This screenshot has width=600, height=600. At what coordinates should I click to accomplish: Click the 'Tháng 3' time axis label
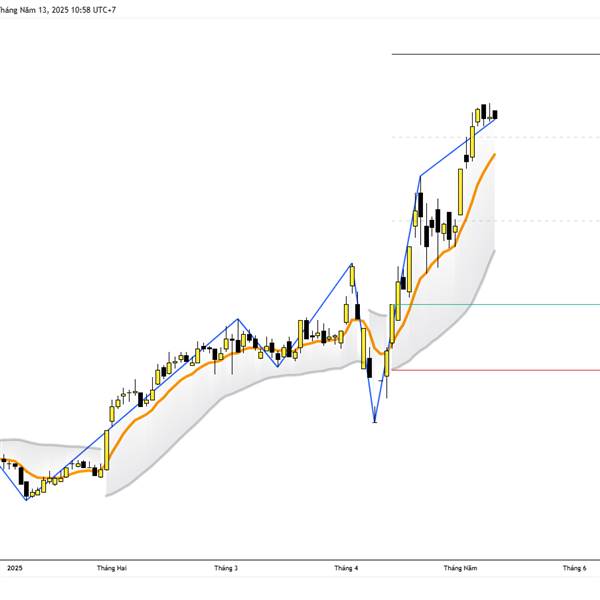pyautogui.click(x=226, y=568)
